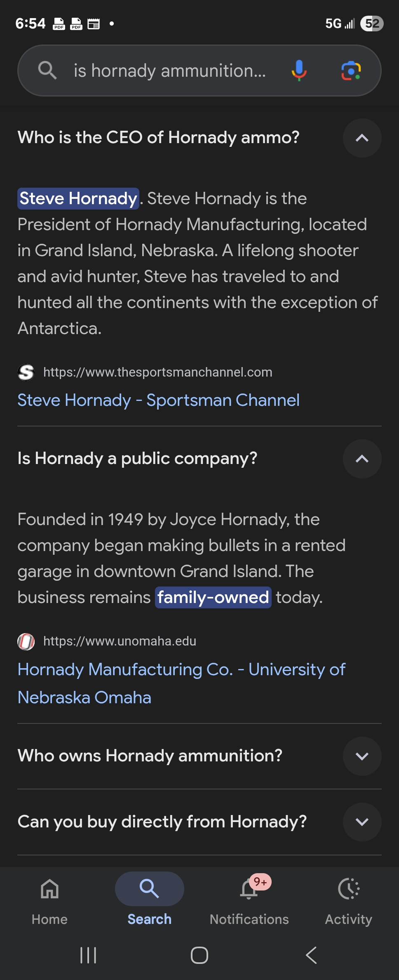Open Android recent apps button
399x980 pixels.
88,955
